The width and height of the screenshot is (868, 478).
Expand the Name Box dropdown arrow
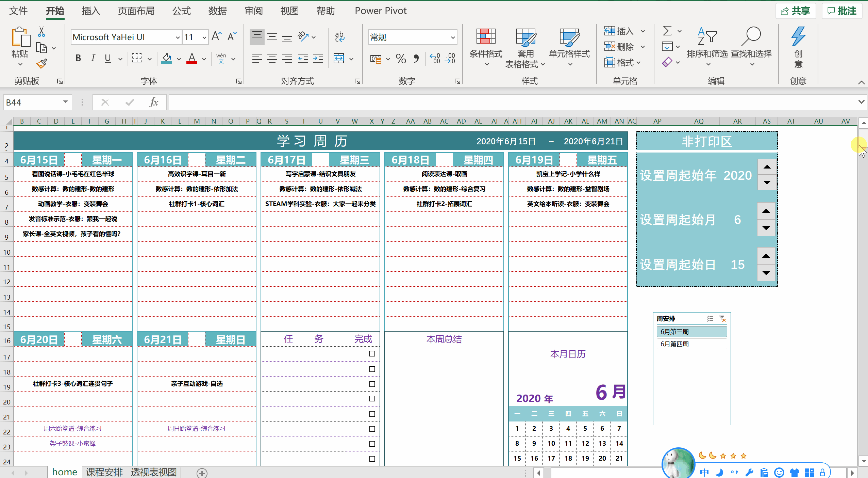click(x=65, y=102)
